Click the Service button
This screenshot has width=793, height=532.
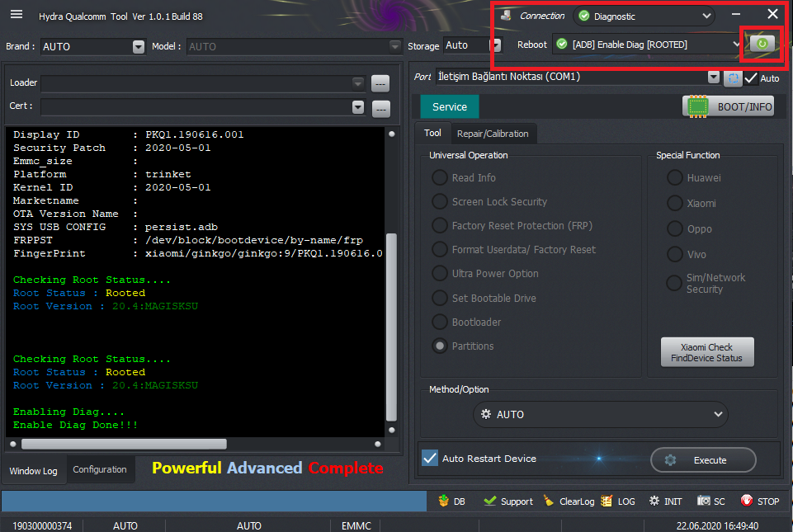pos(450,106)
